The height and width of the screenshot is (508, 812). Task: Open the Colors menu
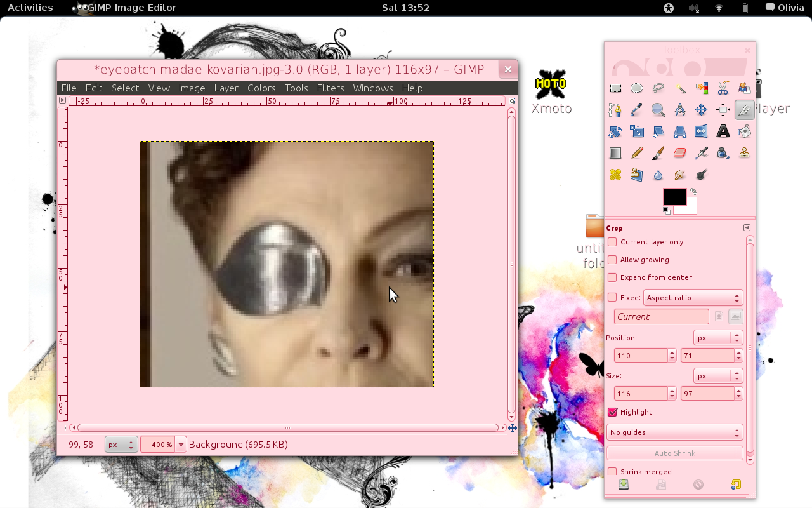click(x=261, y=88)
